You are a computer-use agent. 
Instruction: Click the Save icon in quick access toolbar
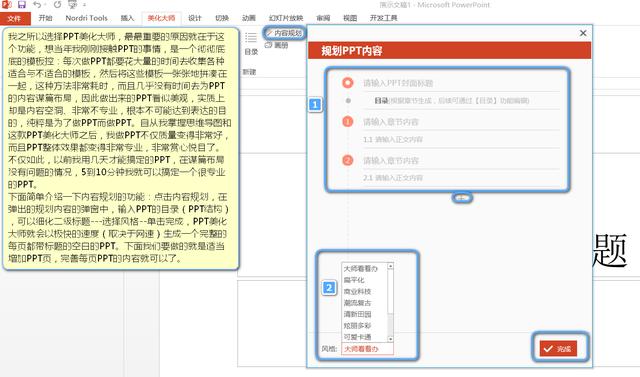[22, 5]
